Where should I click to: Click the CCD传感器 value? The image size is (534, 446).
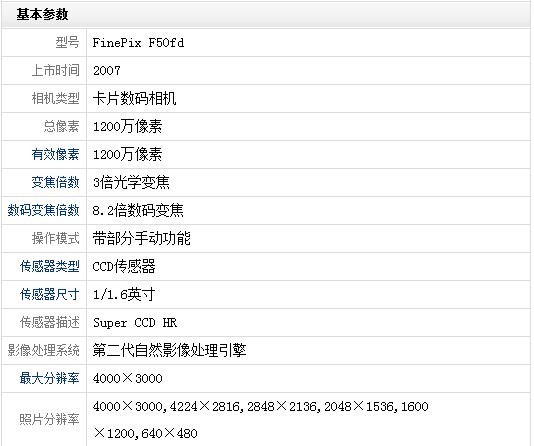click(x=124, y=266)
